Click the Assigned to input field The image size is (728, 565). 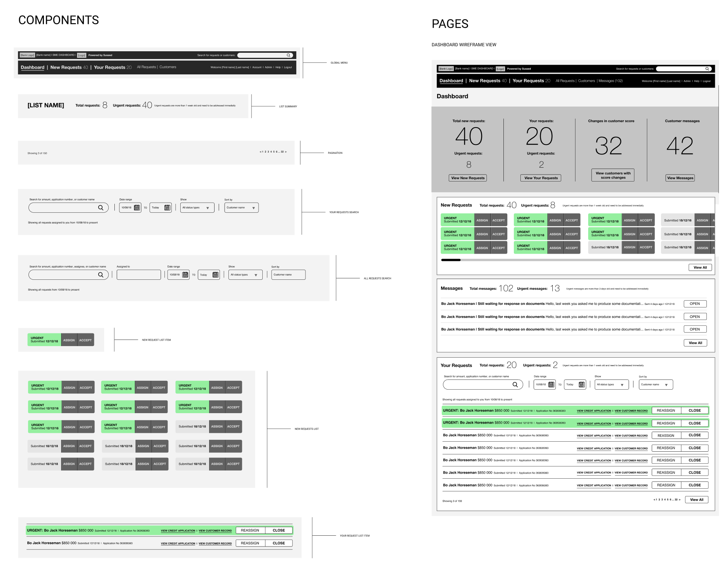139,275
